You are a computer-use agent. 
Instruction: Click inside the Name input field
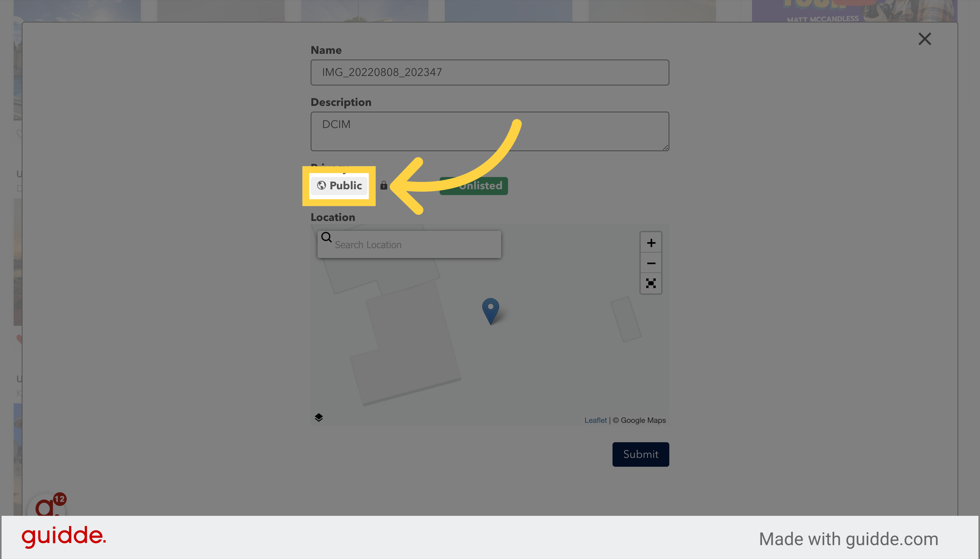coord(489,72)
